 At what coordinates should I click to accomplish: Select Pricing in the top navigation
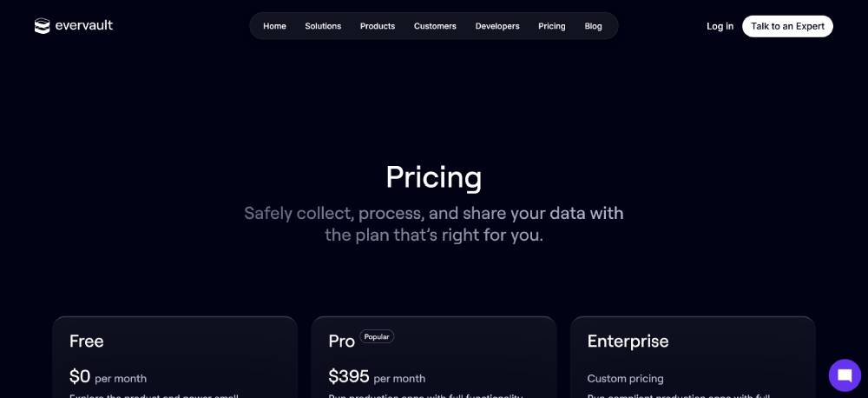[x=551, y=26]
